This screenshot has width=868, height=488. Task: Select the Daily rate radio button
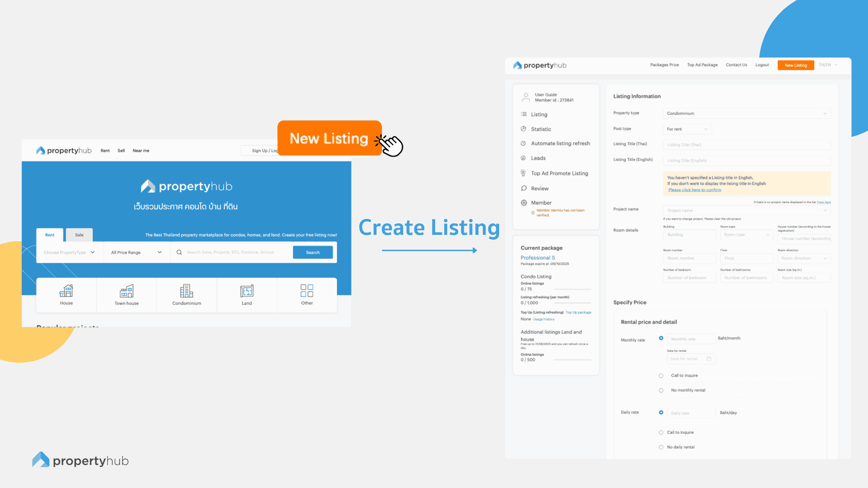(661, 412)
